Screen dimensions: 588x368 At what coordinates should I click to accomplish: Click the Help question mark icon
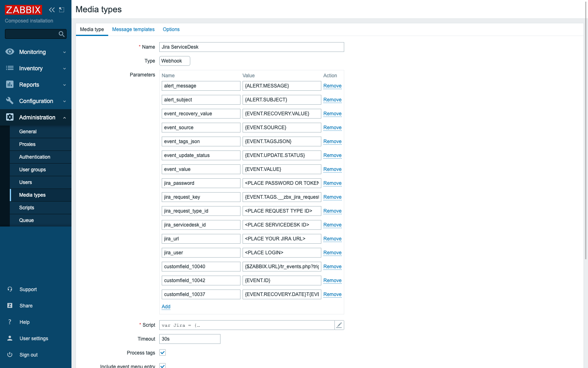[10, 322]
